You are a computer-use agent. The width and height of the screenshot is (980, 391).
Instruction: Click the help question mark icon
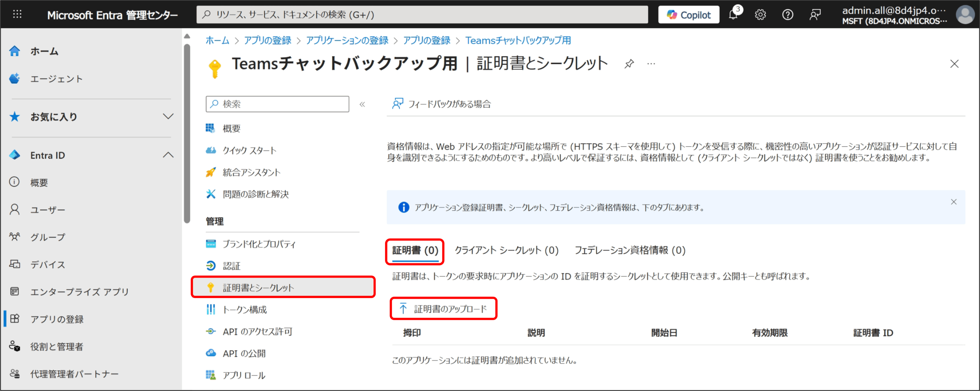coord(787,15)
